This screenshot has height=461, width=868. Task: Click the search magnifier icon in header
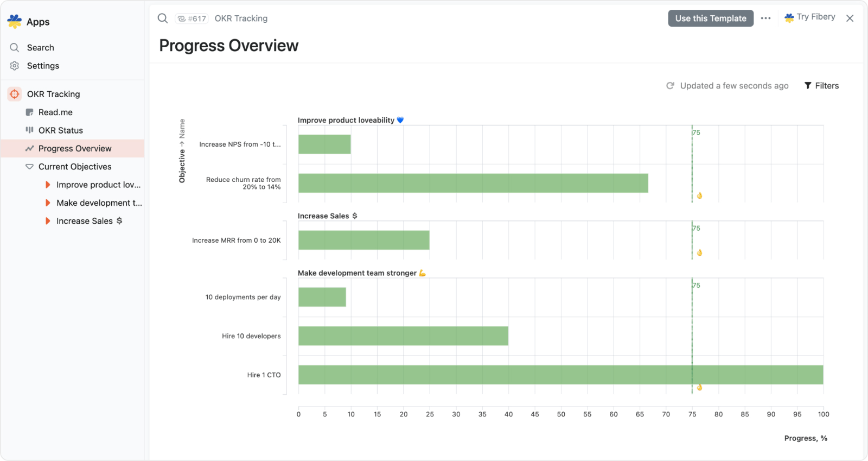tap(163, 18)
